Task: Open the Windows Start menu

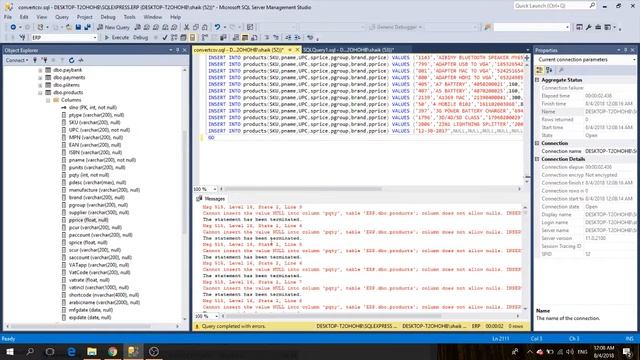Action: tap(10, 351)
